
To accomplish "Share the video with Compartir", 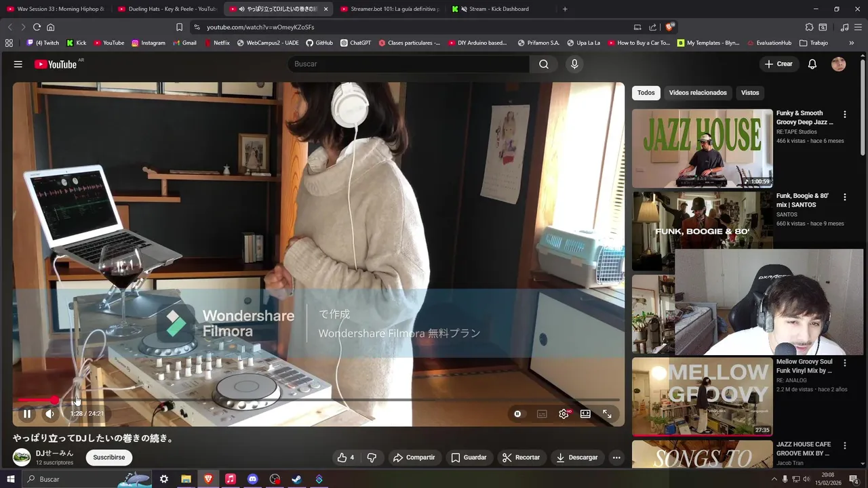I will coord(414,457).
